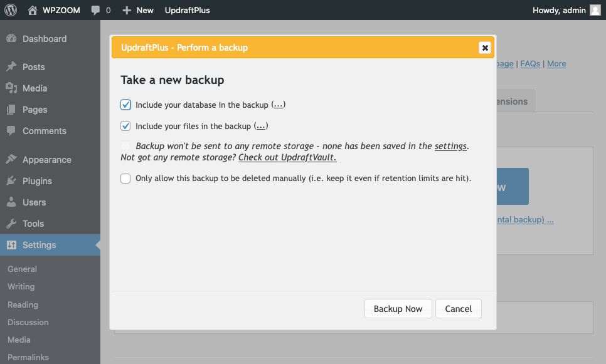Click the plus New icon
The image size is (606, 364).
point(127,11)
